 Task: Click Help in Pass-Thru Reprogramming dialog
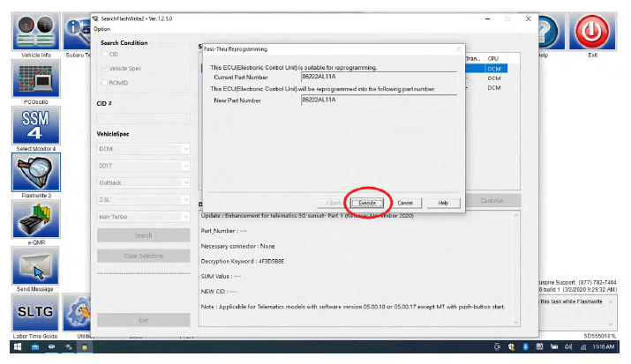443,203
